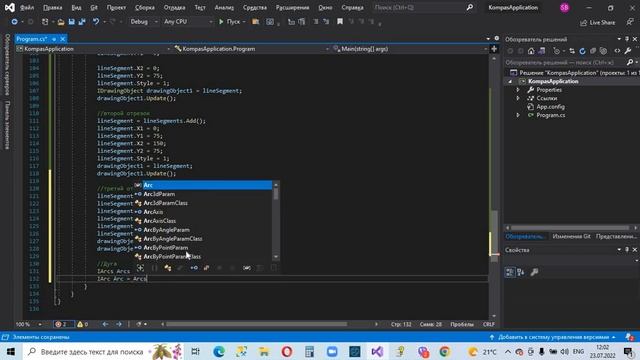Click the Save All toolbar icon
Image resolution: width=640 pixels, height=360 pixels.
pos(82,22)
